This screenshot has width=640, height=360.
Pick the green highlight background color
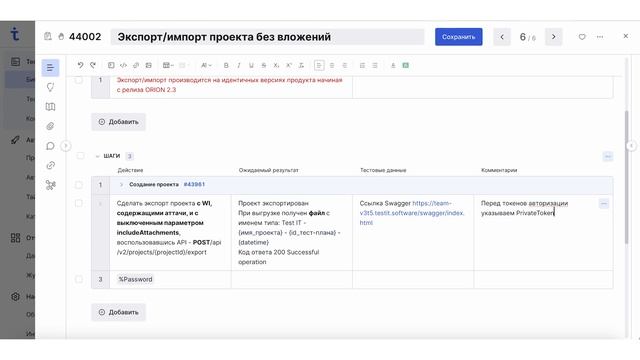click(406, 65)
